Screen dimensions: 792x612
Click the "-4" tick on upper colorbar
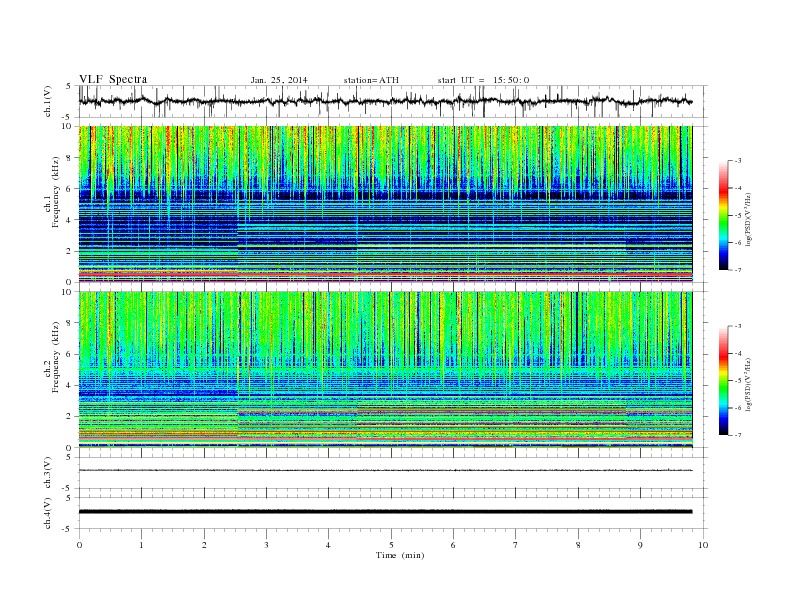pyautogui.click(x=738, y=188)
